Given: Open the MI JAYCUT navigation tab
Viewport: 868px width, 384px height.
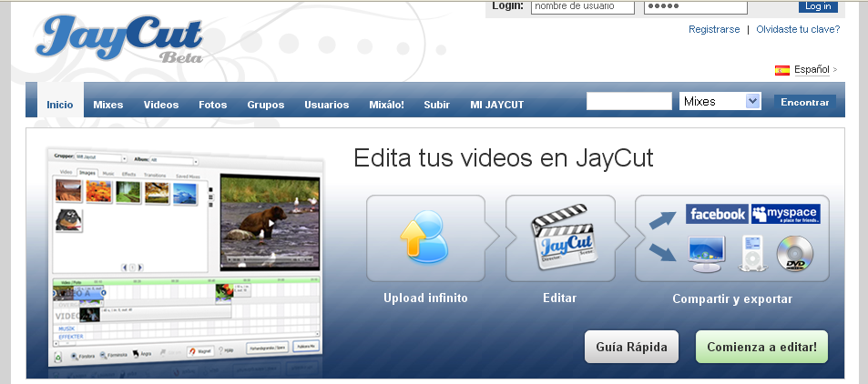Looking at the screenshot, I should click(x=497, y=105).
